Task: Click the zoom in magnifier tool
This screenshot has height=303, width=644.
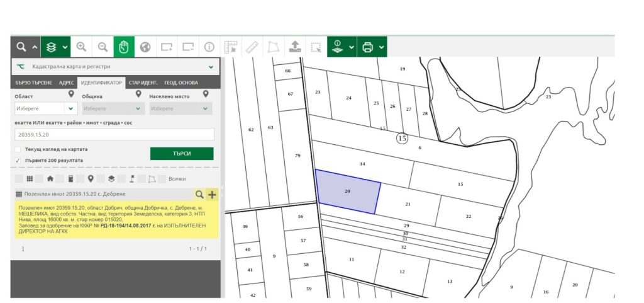Action: point(81,47)
